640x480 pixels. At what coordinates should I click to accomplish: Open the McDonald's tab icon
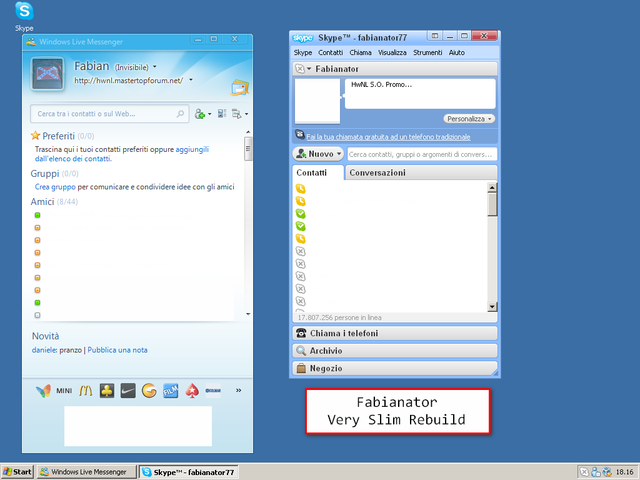click(86, 391)
